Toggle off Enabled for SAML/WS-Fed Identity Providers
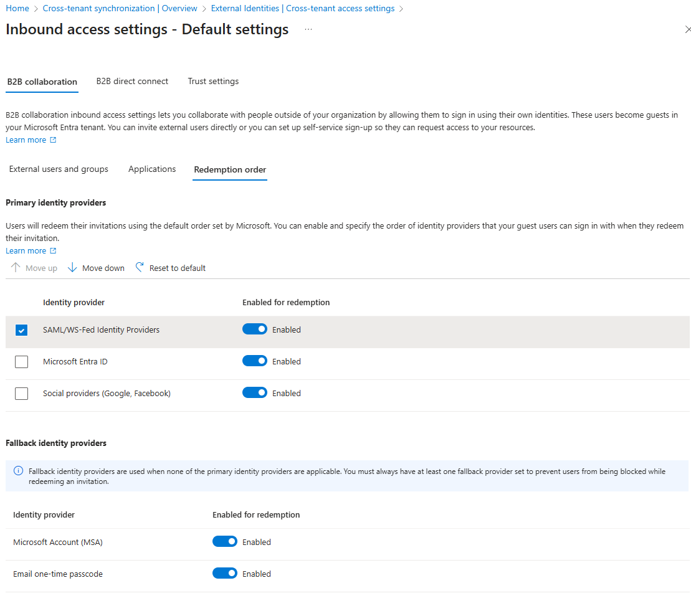The width and height of the screenshot is (691, 616). point(254,328)
